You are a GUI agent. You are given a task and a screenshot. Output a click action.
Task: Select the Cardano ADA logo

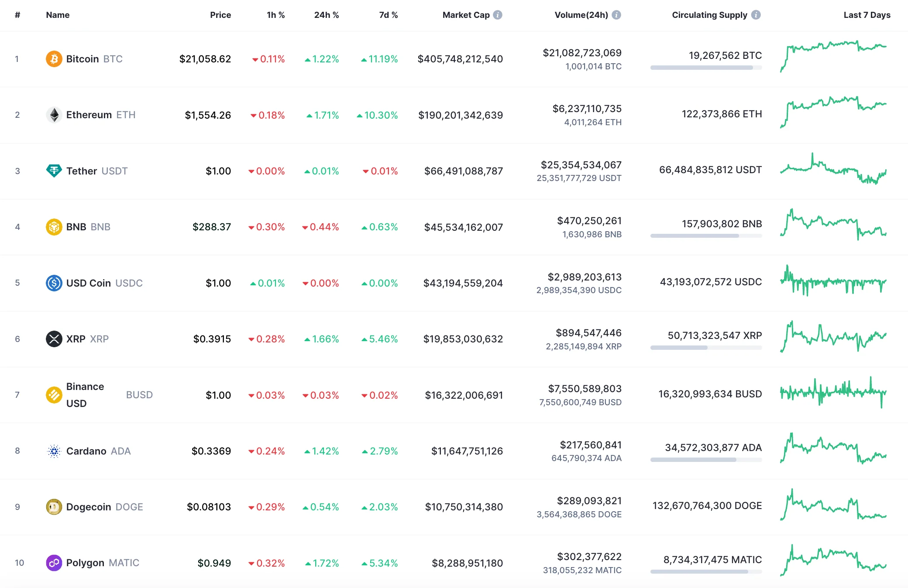point(54,451)
